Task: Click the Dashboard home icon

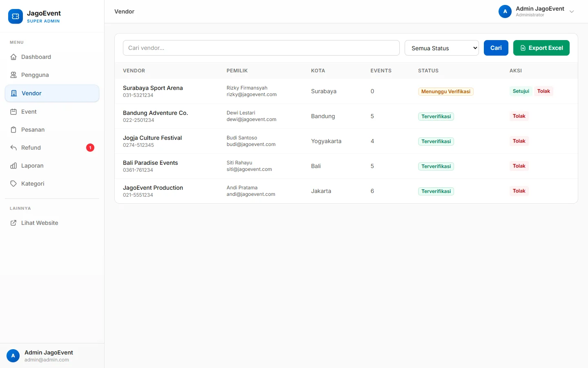Action: (13, 57)
